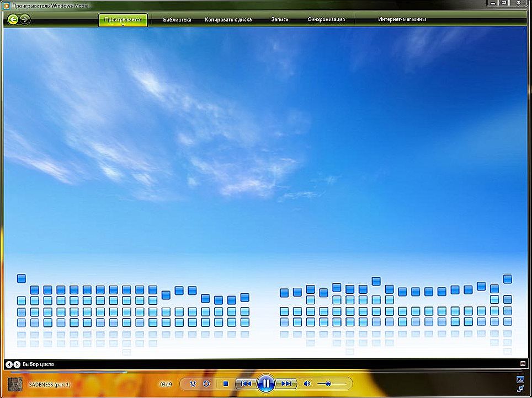The height and width of the screenshot is (398, 532).
Task: Mute the audio output
Action: tap(308, 384)
